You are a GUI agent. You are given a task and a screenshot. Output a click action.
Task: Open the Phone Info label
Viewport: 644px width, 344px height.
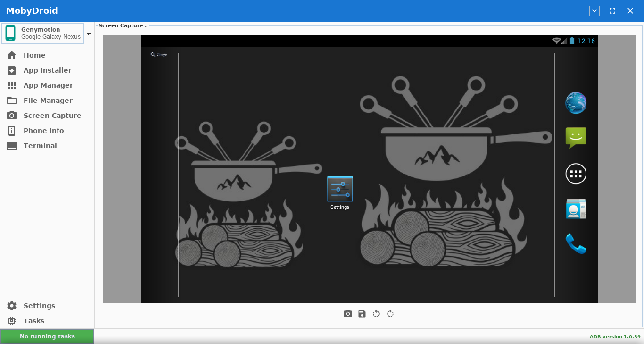coord(43,131)
